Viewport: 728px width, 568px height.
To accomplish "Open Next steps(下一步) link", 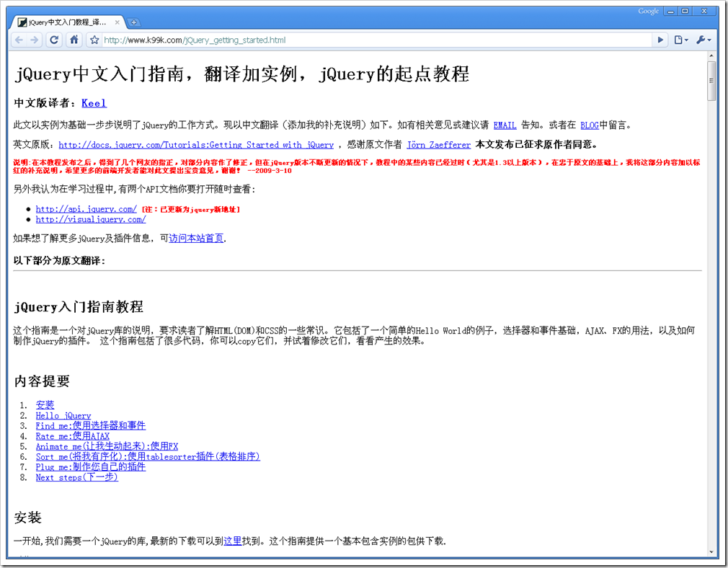I will tap(77, 477).
